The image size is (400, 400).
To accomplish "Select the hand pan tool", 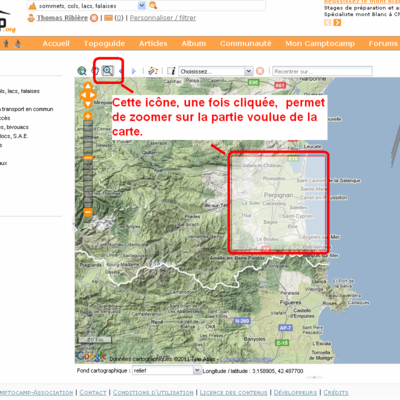I will [x=96, y=71].
